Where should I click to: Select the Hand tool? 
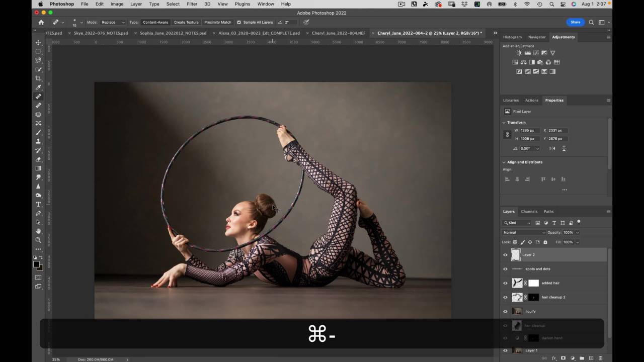38,231
